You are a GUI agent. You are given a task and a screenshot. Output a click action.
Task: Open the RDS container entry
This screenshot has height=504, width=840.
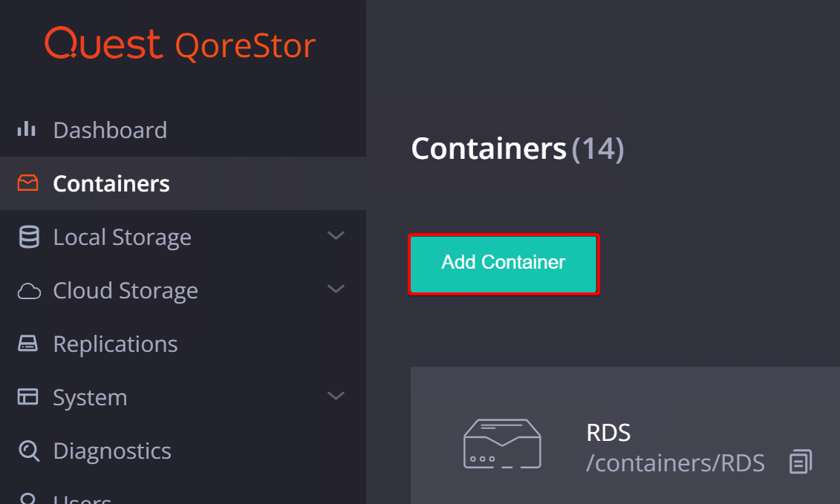pos(608,433)
